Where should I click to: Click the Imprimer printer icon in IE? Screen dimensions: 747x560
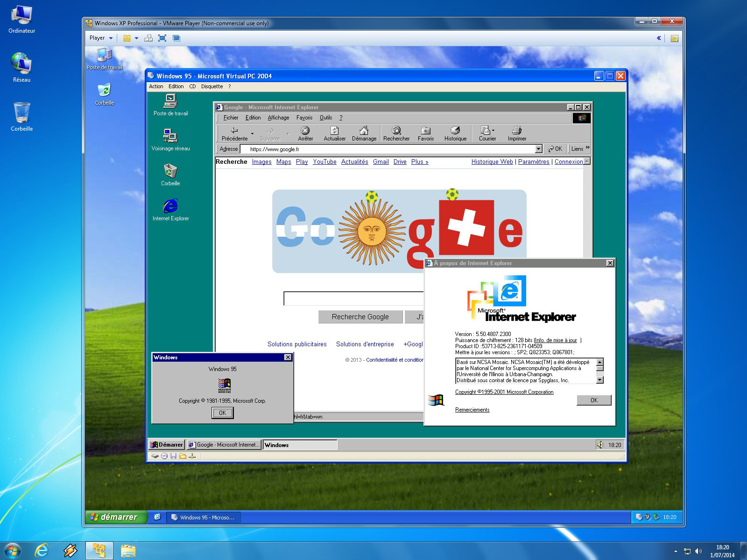pos(517,133)
